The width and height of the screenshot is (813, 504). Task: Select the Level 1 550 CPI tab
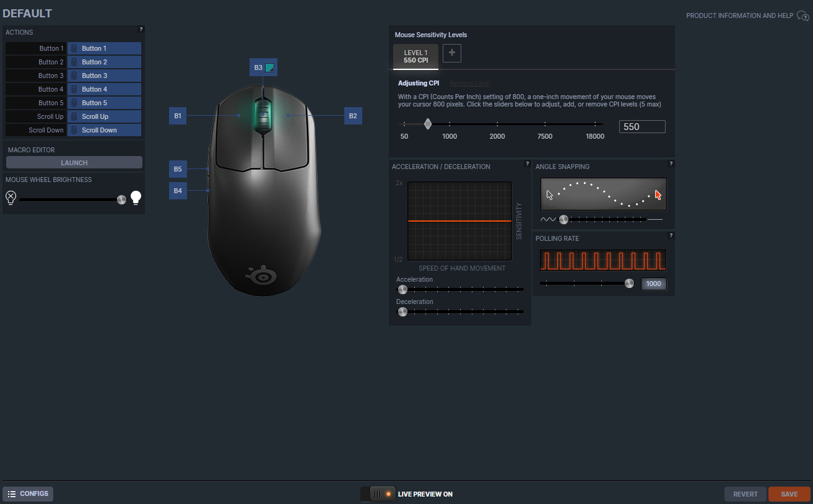(415, 56)
